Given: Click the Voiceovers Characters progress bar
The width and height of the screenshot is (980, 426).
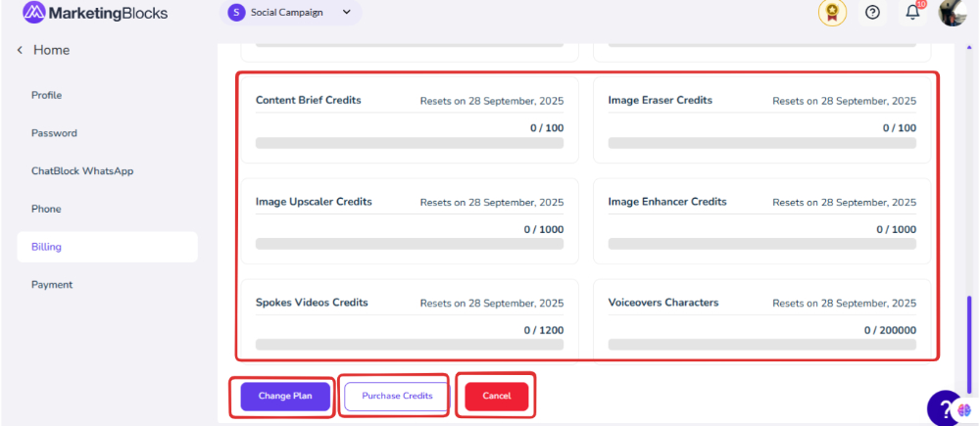Looking at the screenshot, I should point(761,345).
